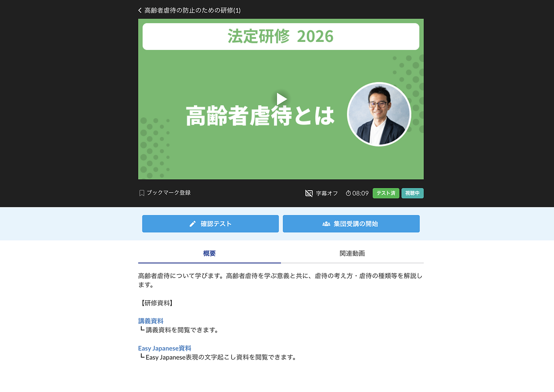
Task: Click the テスト済 status badge
Action: pos(386,193)
